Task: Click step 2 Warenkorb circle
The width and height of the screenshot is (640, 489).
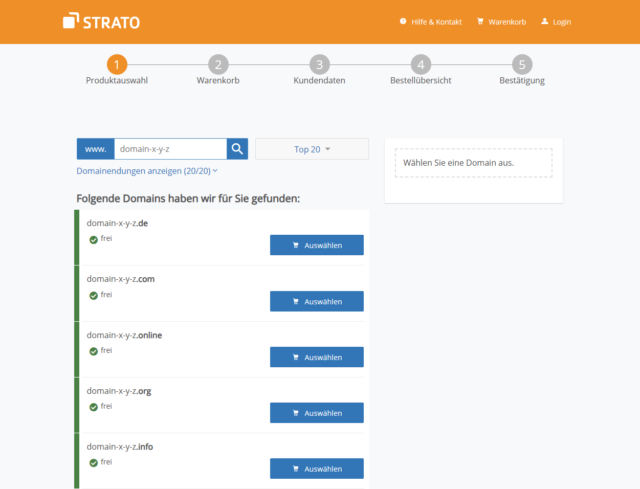Action: pos(218,64)
